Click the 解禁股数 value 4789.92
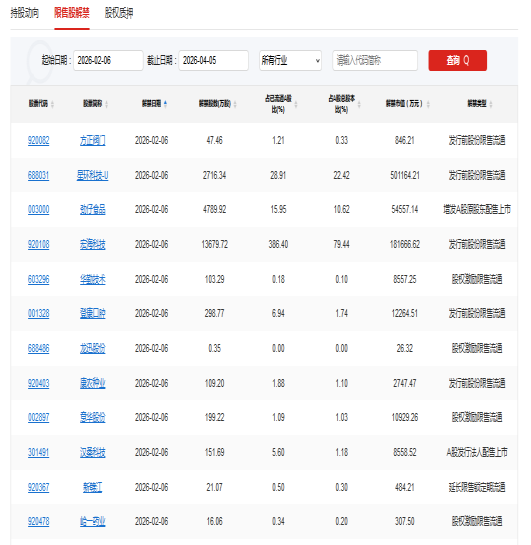The image size is (531, 545). [214, 210]
